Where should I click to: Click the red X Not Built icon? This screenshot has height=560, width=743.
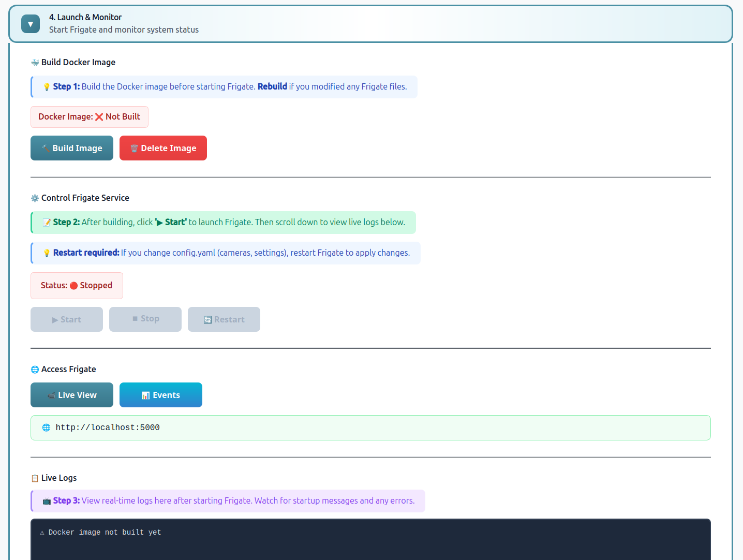pos(99,117)
